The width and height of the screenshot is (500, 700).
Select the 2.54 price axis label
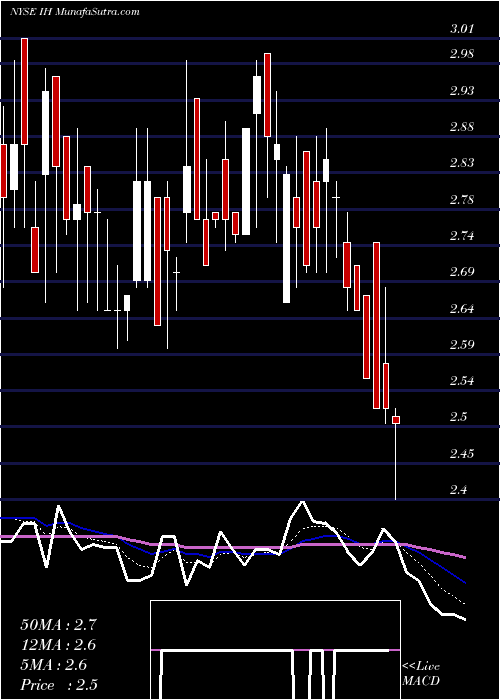click(461, 381)
